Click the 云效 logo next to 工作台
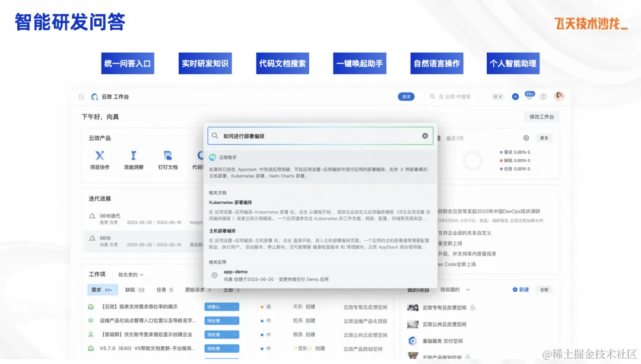 [x=94, y=97]
